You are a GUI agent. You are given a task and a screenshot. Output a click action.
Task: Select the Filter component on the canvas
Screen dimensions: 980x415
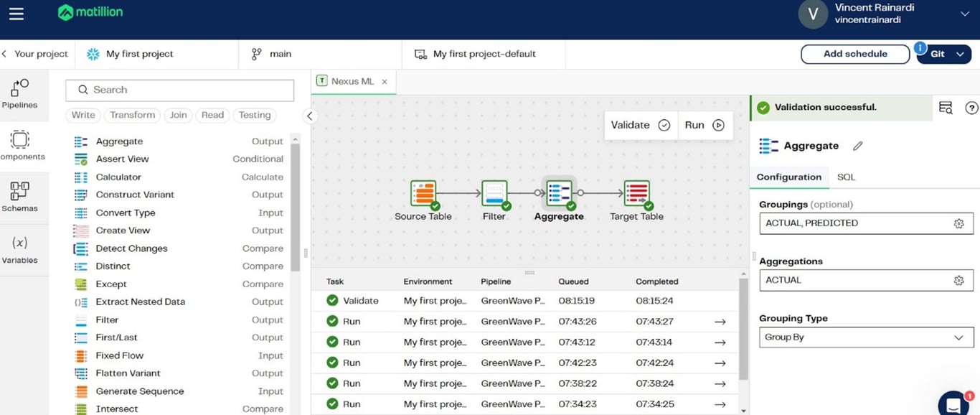(x=494, y=194)
